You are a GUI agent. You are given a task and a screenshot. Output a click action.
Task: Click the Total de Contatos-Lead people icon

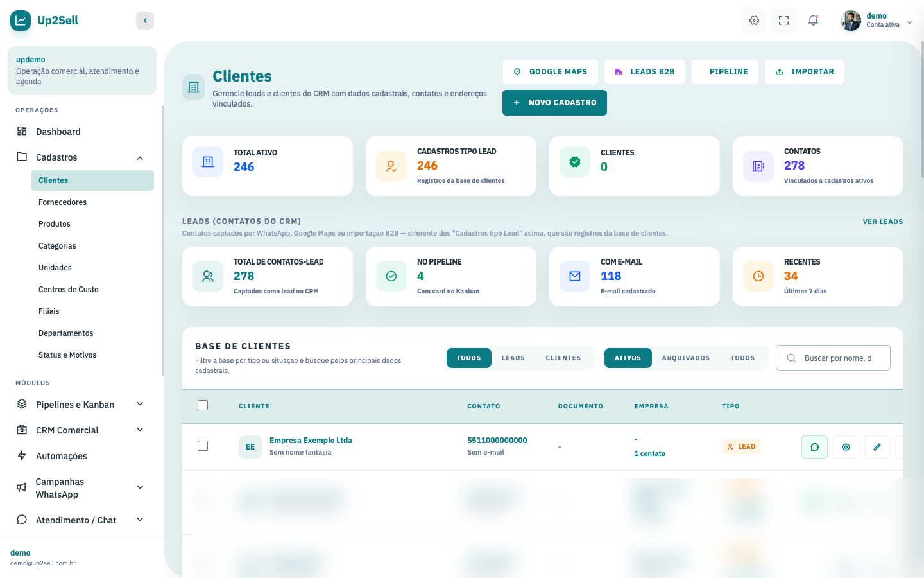point(208,276)
